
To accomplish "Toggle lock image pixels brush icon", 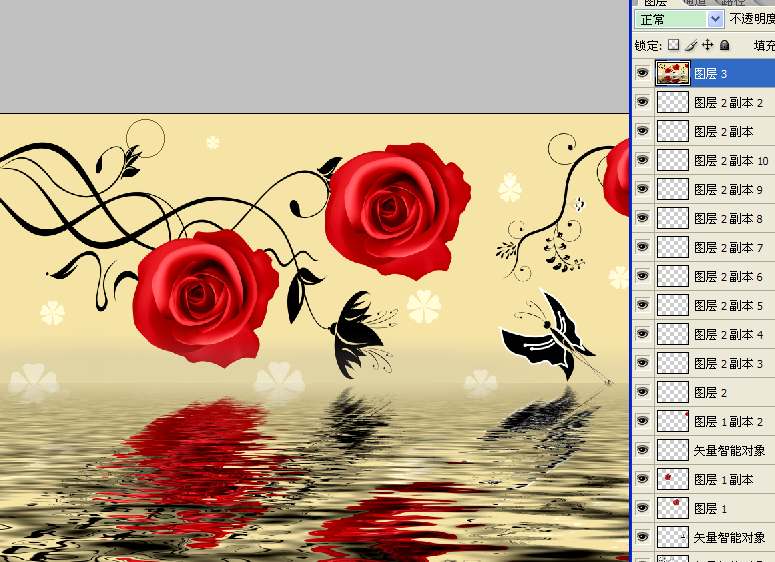I will coord(691,45).
